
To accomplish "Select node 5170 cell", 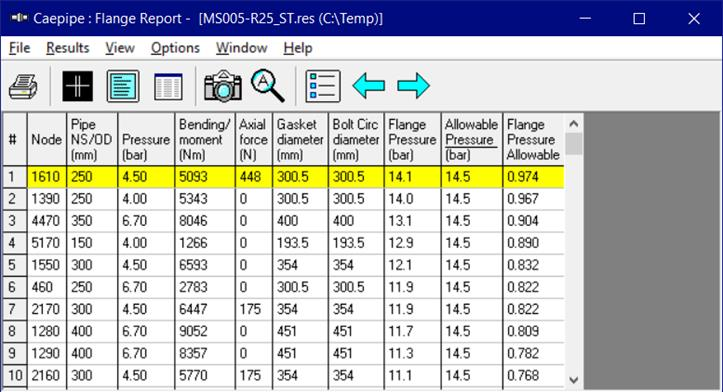I will tap(47, 243).
